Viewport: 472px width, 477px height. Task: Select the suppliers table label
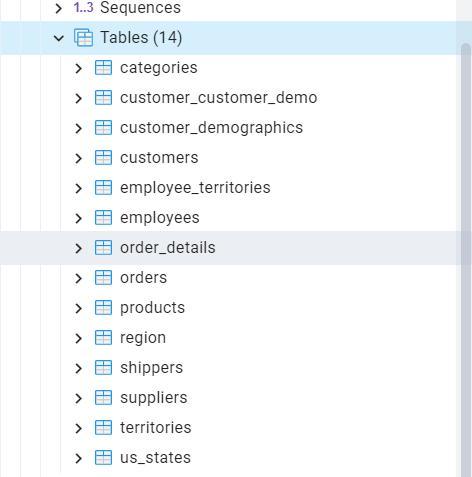(x=154, y=398)
